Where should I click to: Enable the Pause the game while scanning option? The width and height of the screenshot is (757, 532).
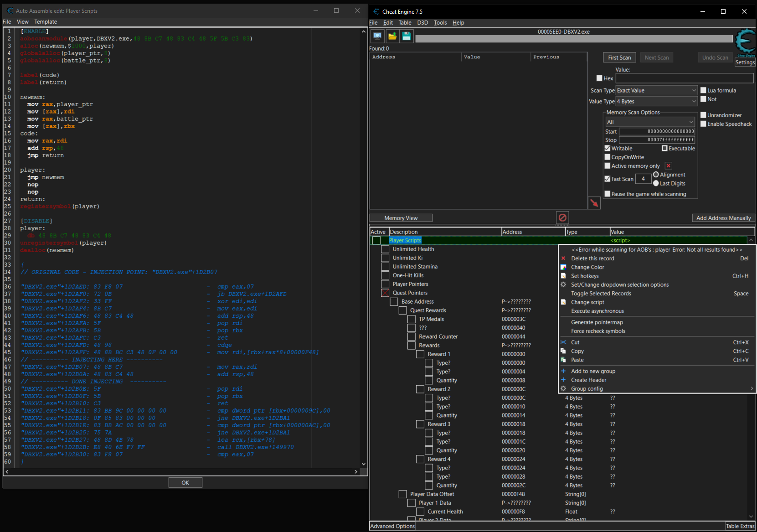coord(608,194)
